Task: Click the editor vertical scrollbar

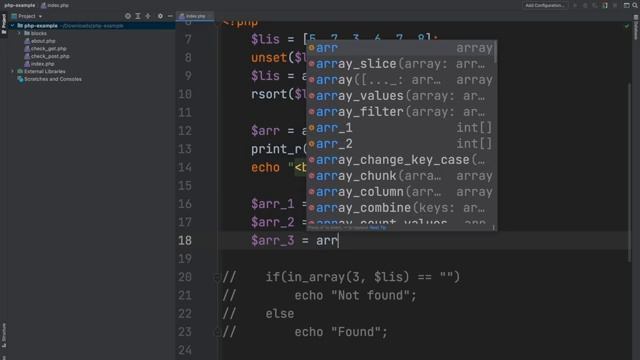Action: click(630, 171)
